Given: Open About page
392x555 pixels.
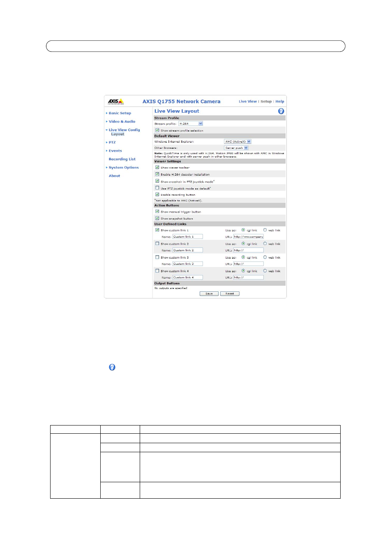Looking at the screenshot, I should point(114,176).
